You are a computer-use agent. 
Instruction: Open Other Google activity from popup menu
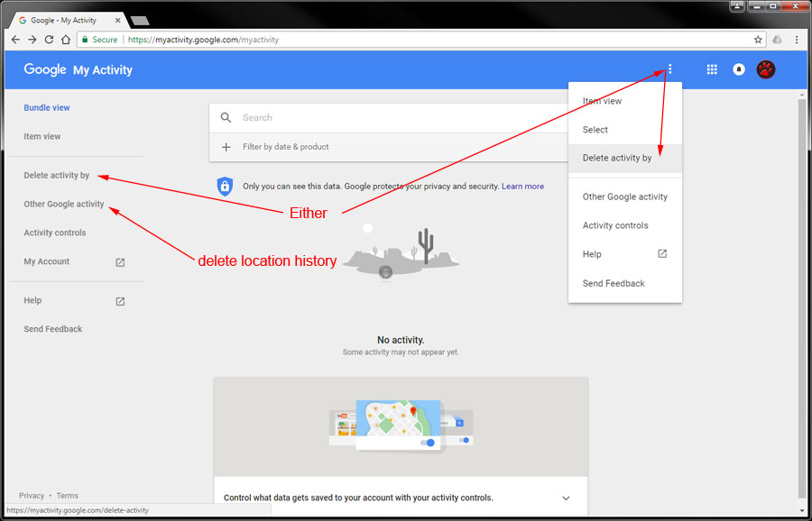(625, 197)
